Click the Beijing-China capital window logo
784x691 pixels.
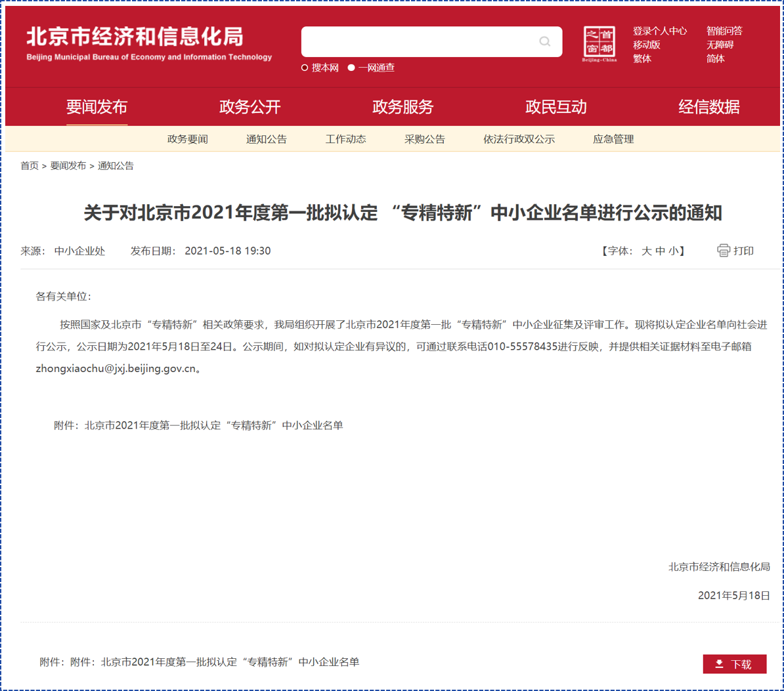[599, 44]
